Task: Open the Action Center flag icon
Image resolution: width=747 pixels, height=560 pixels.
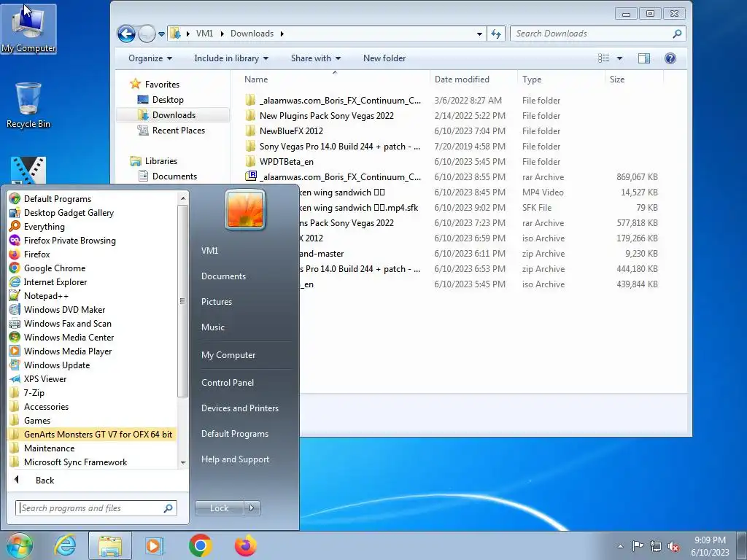Action: 638,546
